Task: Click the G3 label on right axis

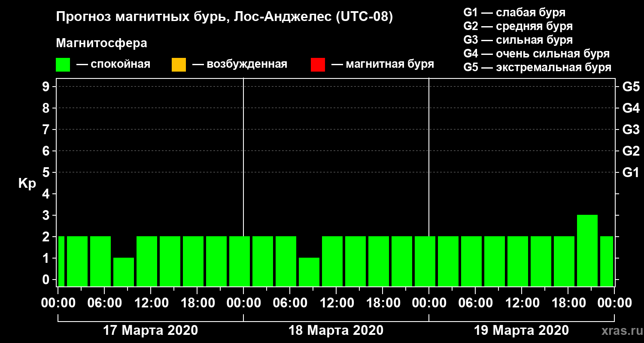Action: (631, 129)
